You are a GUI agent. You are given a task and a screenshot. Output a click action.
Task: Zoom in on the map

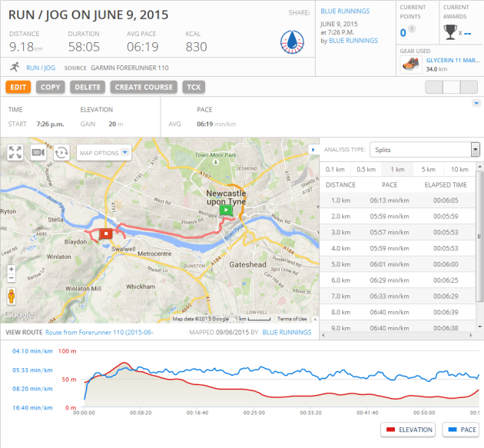[x=11, y=270]
